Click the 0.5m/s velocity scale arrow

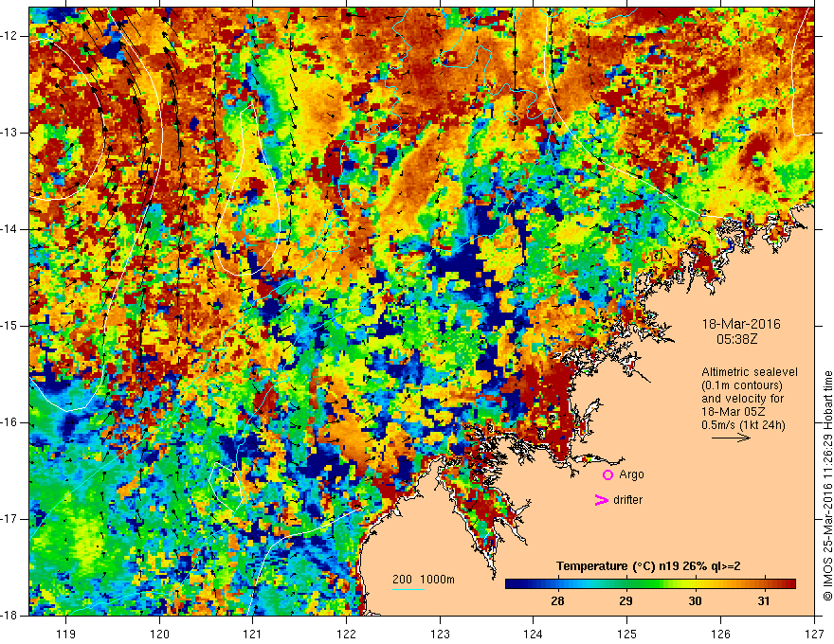(x=731, y=438)
